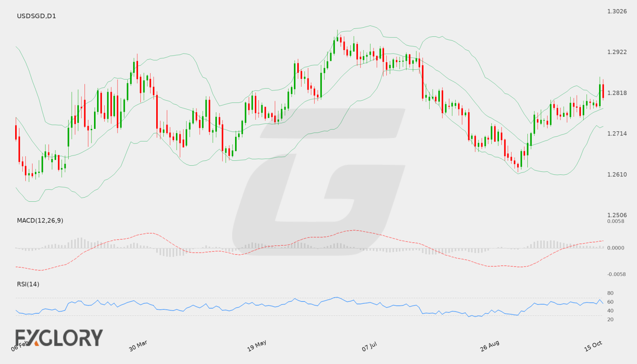Click the 1.2714 price axis label
This screenshot has height=364, width=637.
point(617,133)
